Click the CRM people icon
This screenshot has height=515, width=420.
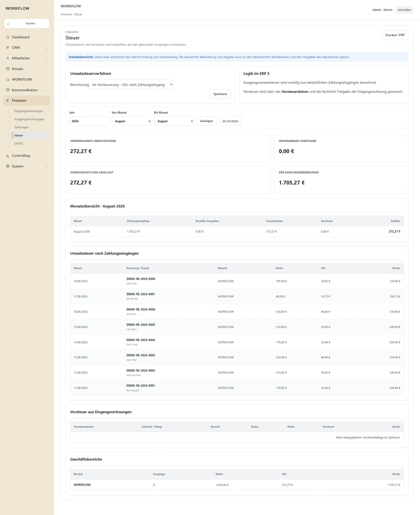point(8,48)
